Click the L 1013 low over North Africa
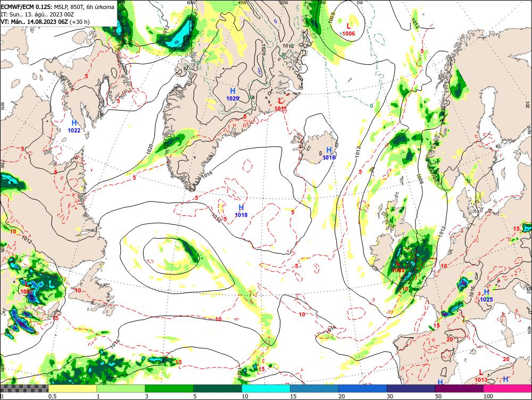Image resolution: width=532 pixels, height=400 pixels. point(481,376)
